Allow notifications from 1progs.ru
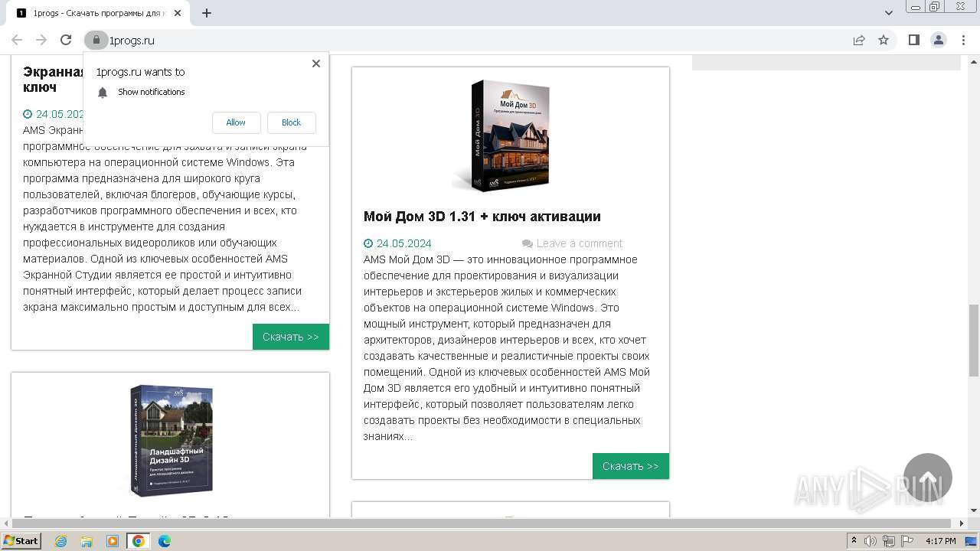This screenshot has width=980, height=551. point(236,122)
